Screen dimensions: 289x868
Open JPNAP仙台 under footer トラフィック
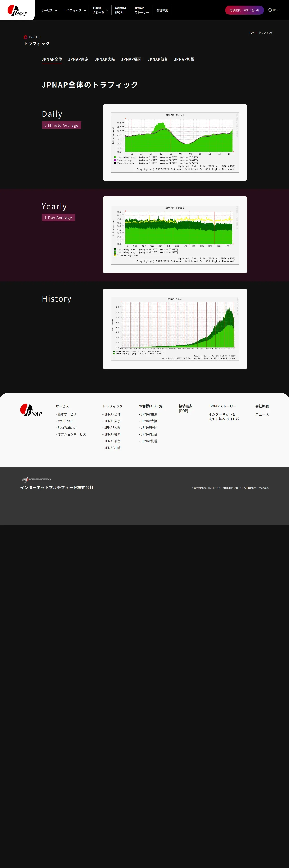click(111, 441)
